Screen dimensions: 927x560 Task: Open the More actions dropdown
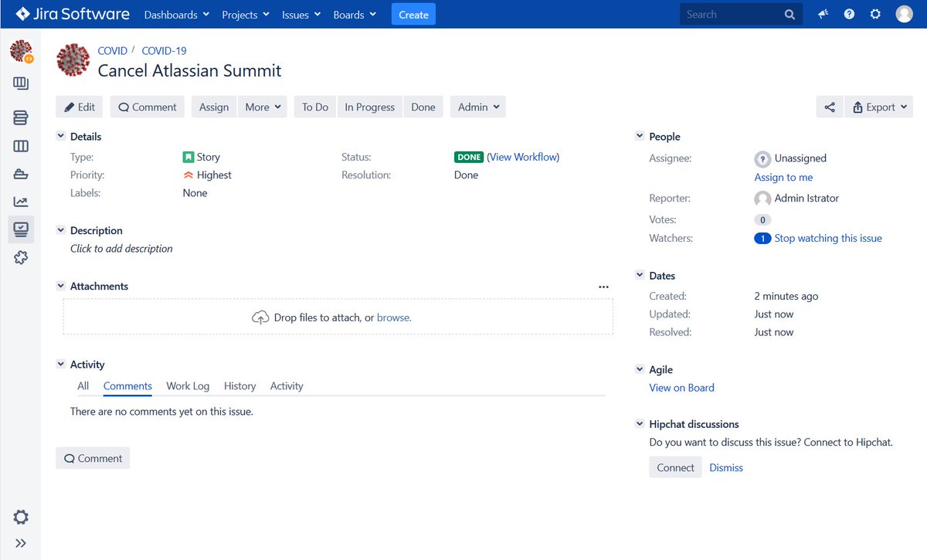(x=263, y=107)
